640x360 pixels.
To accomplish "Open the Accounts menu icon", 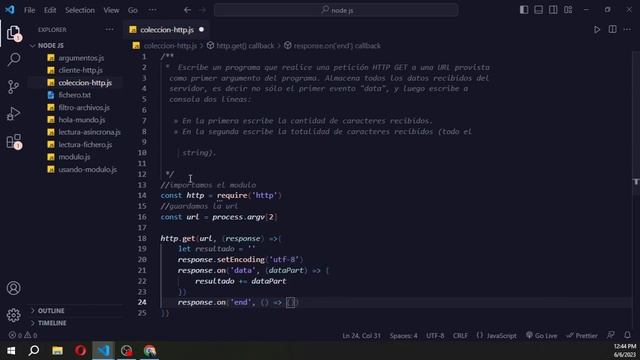I will click(13, 288).
